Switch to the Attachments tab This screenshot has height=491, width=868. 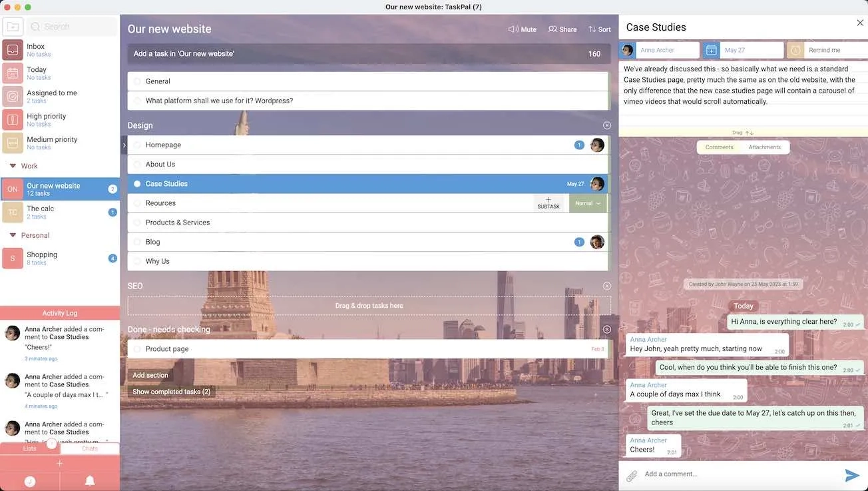[764, 147]
